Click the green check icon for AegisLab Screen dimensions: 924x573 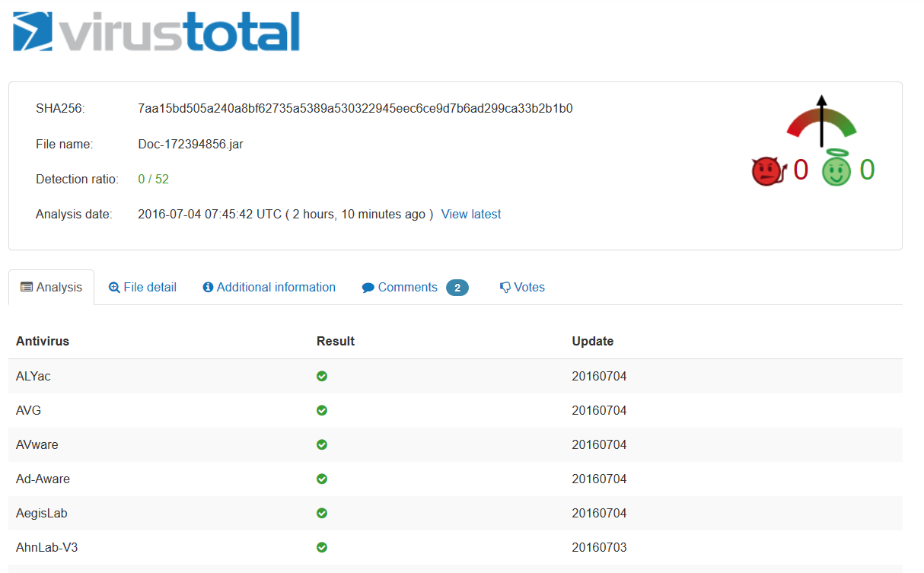coord(322,513)
